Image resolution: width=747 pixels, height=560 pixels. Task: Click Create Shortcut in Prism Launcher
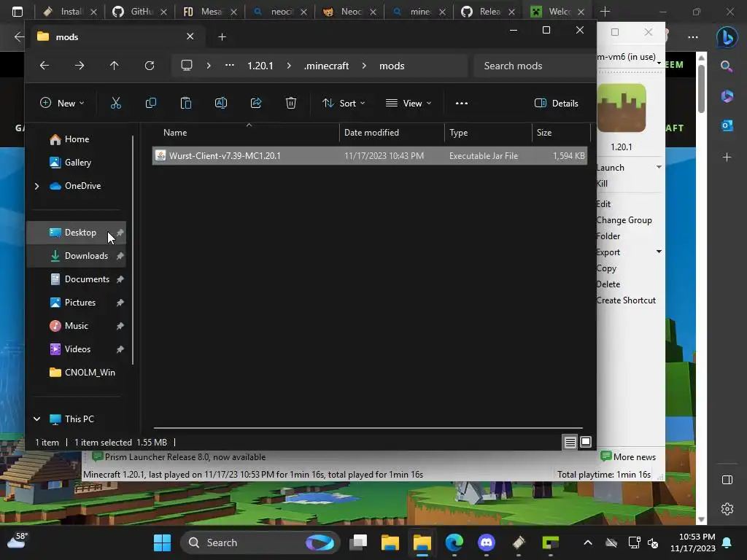pos(626,300)
